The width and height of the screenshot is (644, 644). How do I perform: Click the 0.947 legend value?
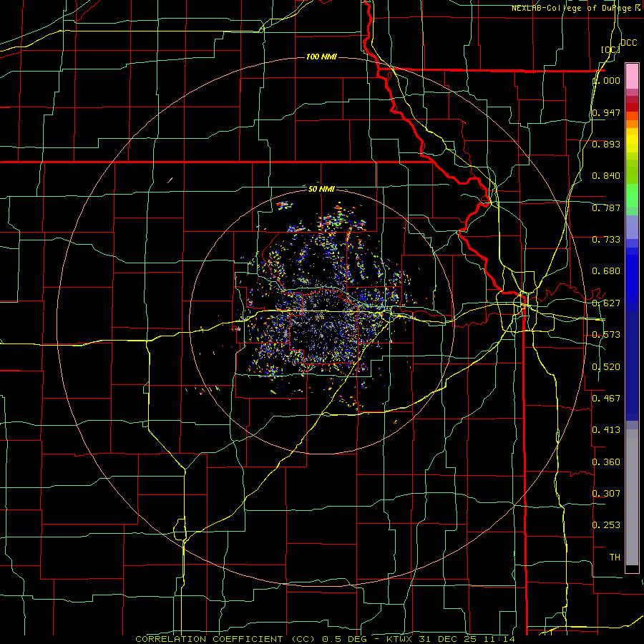[606, 112]
